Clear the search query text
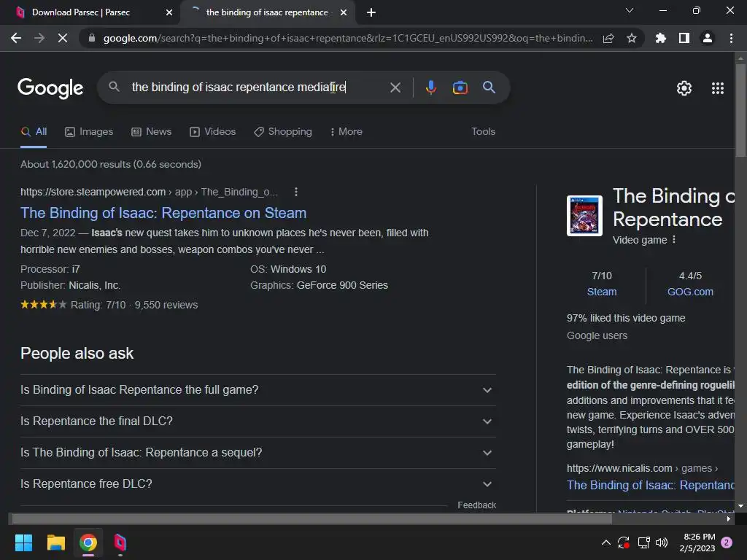 [395, 87]
